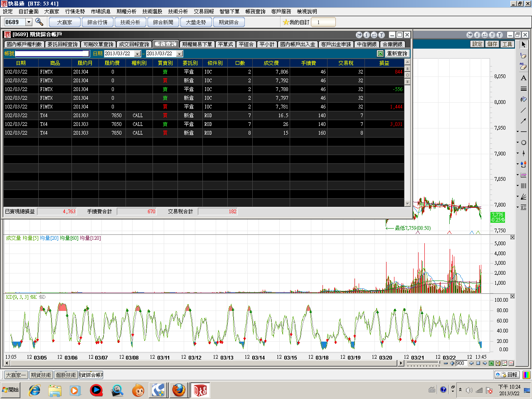The image size is (532, 399).
Task: Switch to the 委託回報查詢 tab
Action: [x=63, y=44]
